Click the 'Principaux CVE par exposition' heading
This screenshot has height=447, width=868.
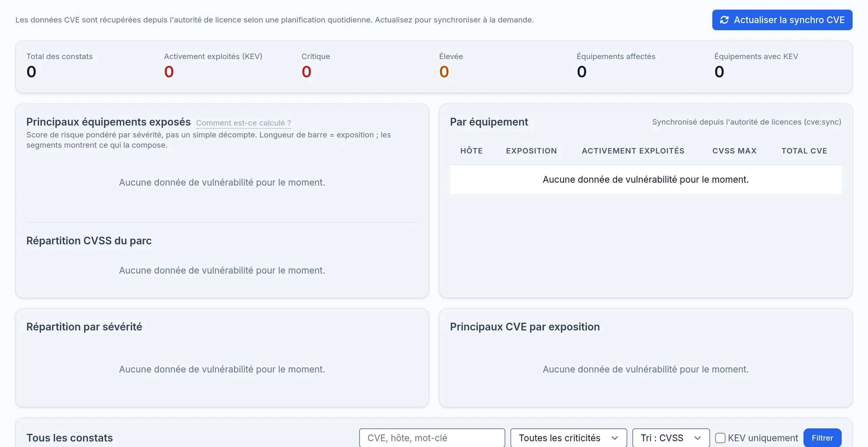(x=525, y=327)
